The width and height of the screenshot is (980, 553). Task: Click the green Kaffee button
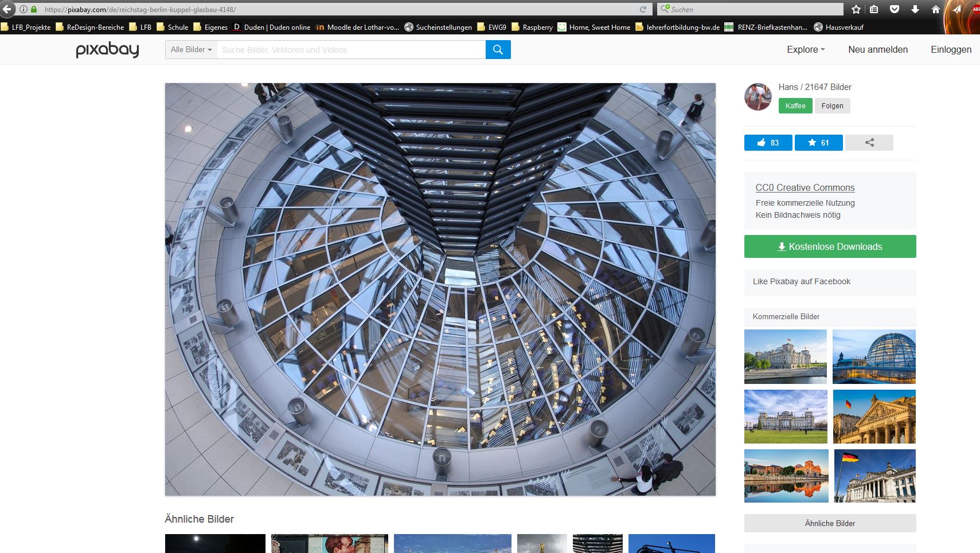coord(795,106)
